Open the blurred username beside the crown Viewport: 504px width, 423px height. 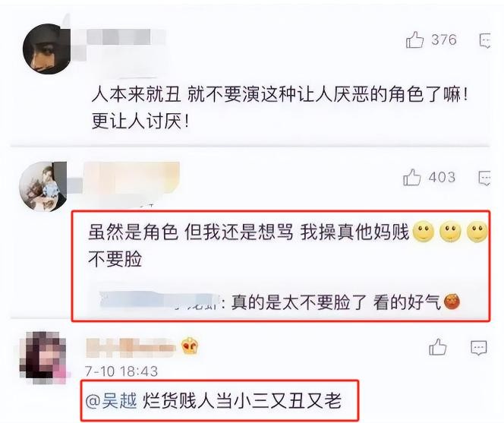click(131, 348)
